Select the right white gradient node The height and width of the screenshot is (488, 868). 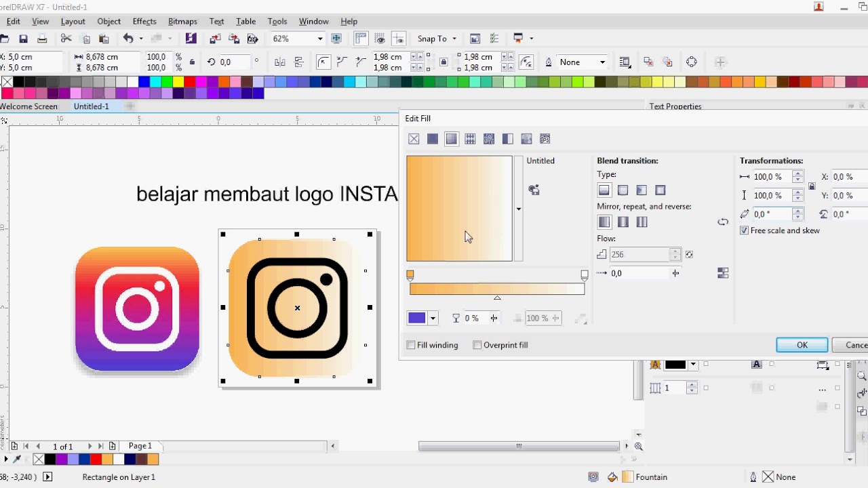click(585, 275)
